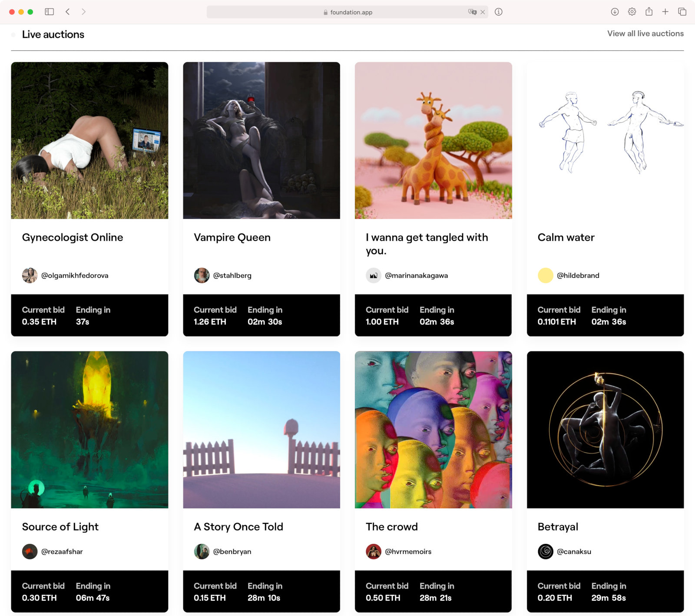The height and width of the screenshot is (616, 695).
Task: Open The crowd colorful faces artwork
Action: [434, 430]
